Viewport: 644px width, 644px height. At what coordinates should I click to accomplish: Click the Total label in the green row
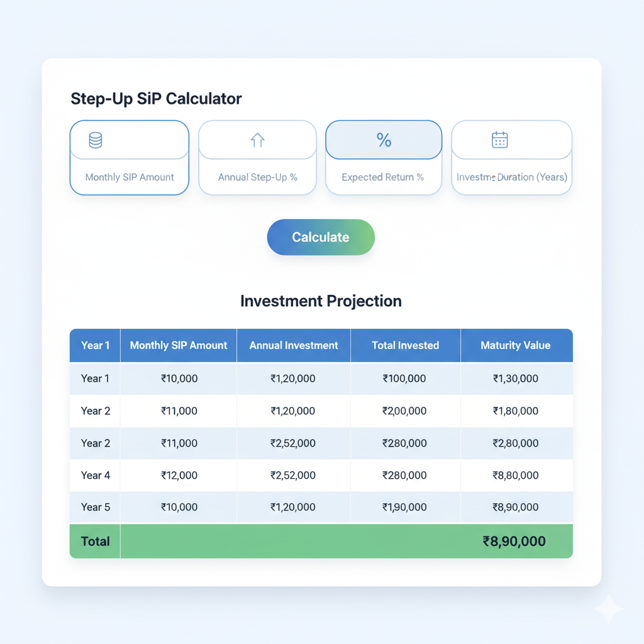[x=96, y=541]
